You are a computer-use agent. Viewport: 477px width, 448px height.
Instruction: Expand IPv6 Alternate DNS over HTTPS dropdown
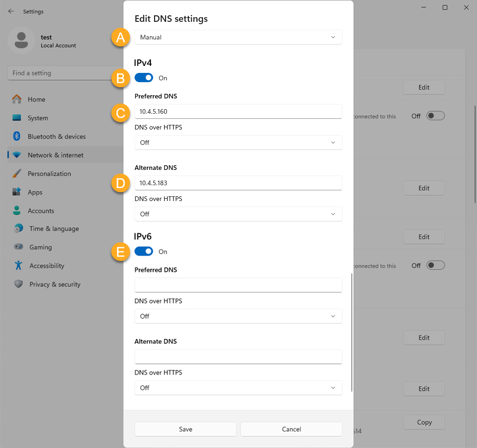click(x=238, y=388)
